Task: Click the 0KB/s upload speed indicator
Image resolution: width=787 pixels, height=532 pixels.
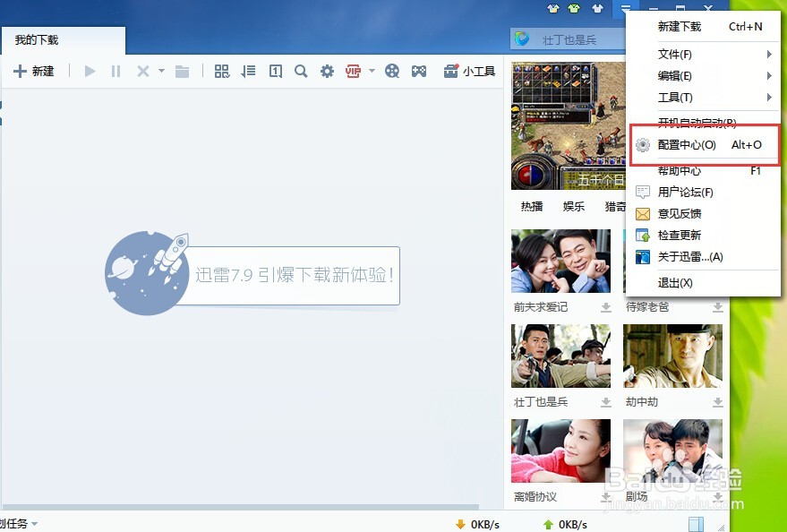Action: click(x=565, y=525)
